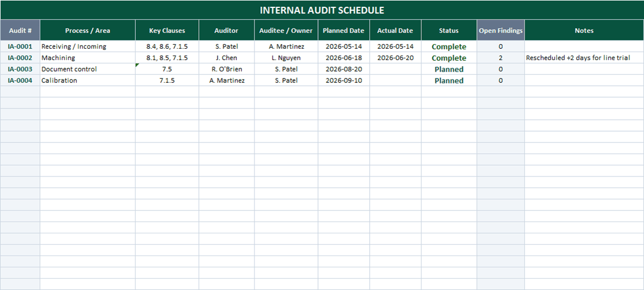Select audit number IA-0002
The height and width of the screenshot is (290, 644).
coord(20,58)
